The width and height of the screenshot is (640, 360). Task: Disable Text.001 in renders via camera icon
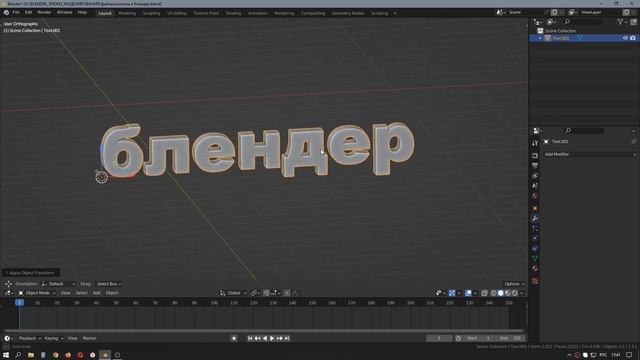(633, 38)
